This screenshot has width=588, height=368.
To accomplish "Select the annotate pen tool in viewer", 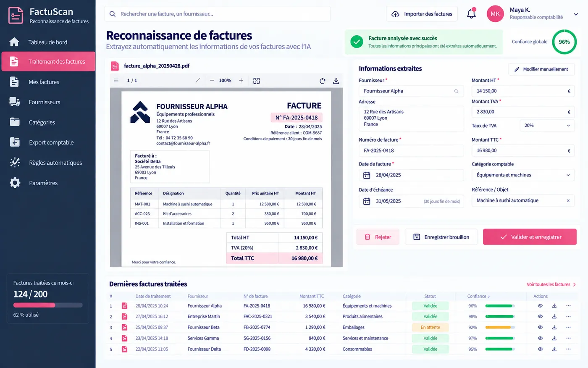I will 198,81.
